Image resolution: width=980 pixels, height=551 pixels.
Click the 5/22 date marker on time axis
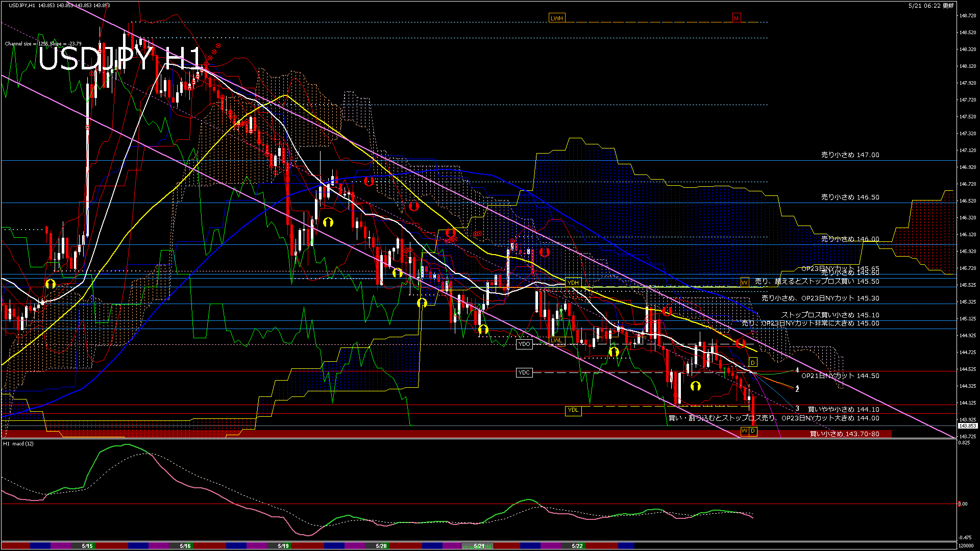coord(577,546)
